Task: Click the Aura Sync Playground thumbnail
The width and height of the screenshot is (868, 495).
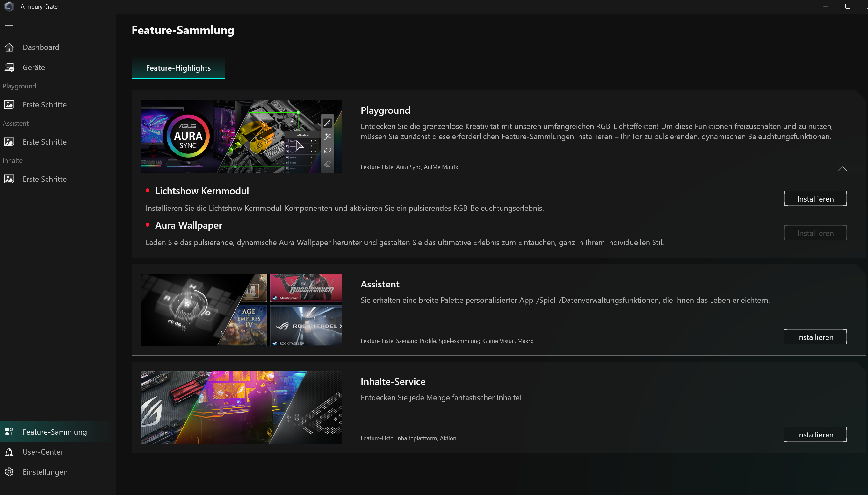Action: (241, 136)
